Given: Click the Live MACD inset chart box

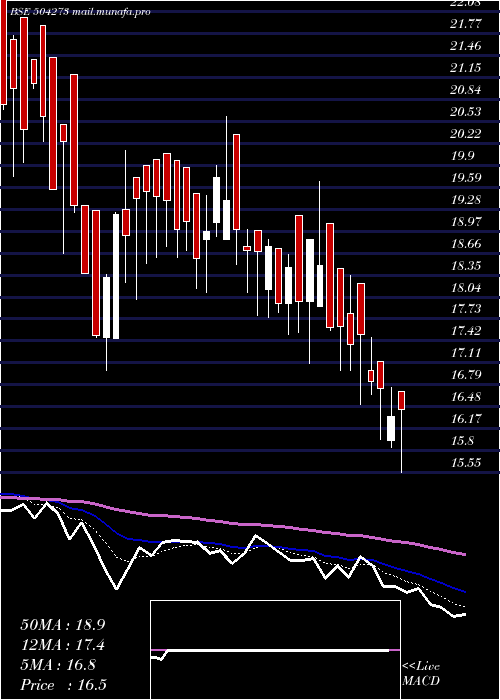Looking at the screenshot, I should click(x=275, y=650).
